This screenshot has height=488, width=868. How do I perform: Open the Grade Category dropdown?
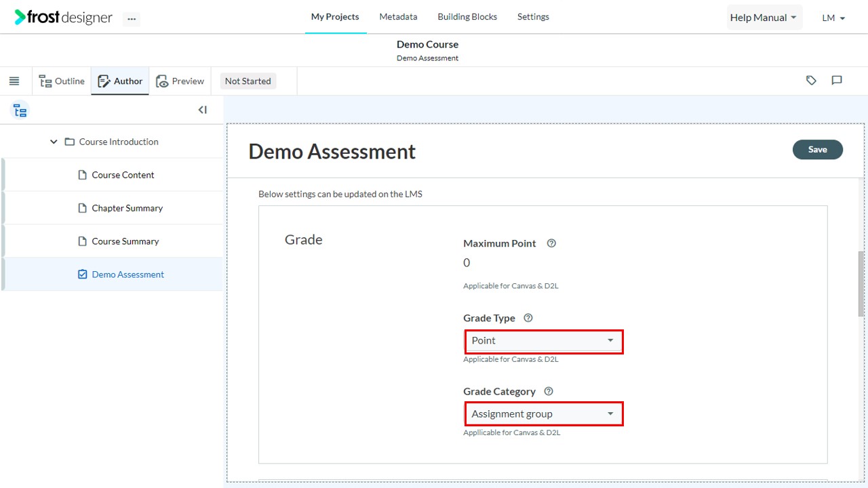click(x=543, y=414)
